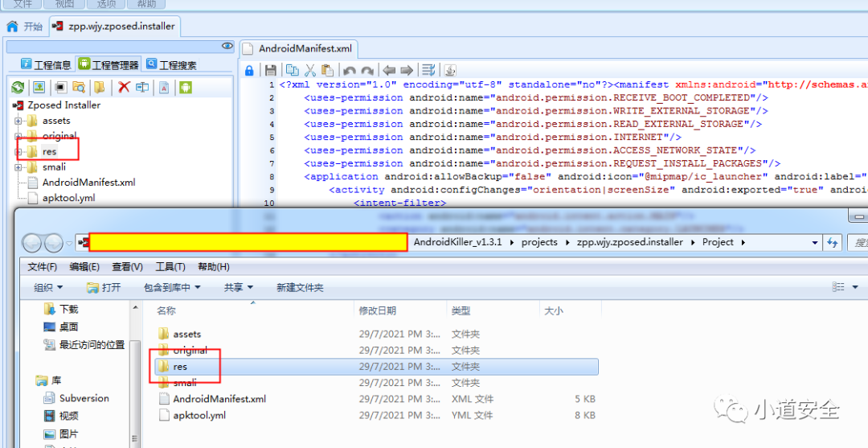868x448 pixels.
Task: Click the black screen terminal icon in project toolbar
Action: click(59, 87)
